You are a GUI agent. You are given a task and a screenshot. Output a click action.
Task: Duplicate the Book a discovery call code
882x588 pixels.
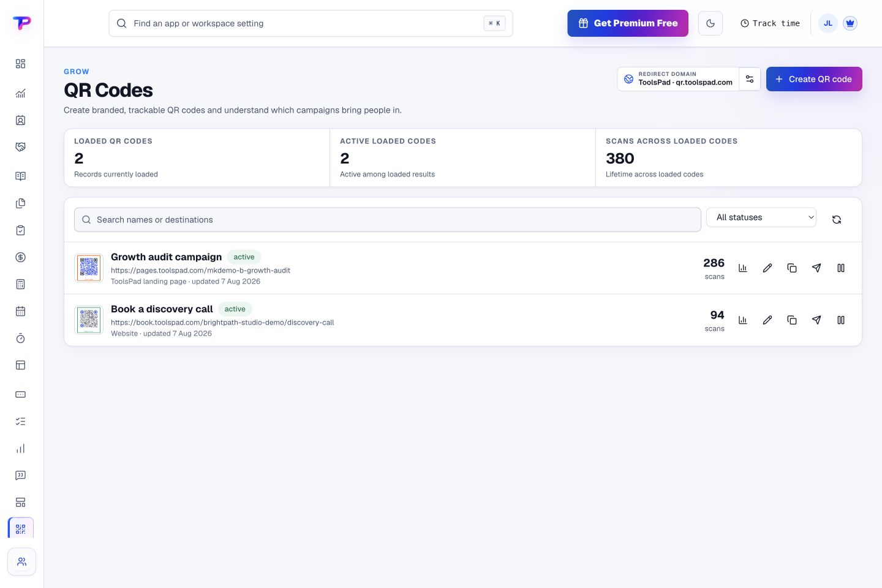792,320
